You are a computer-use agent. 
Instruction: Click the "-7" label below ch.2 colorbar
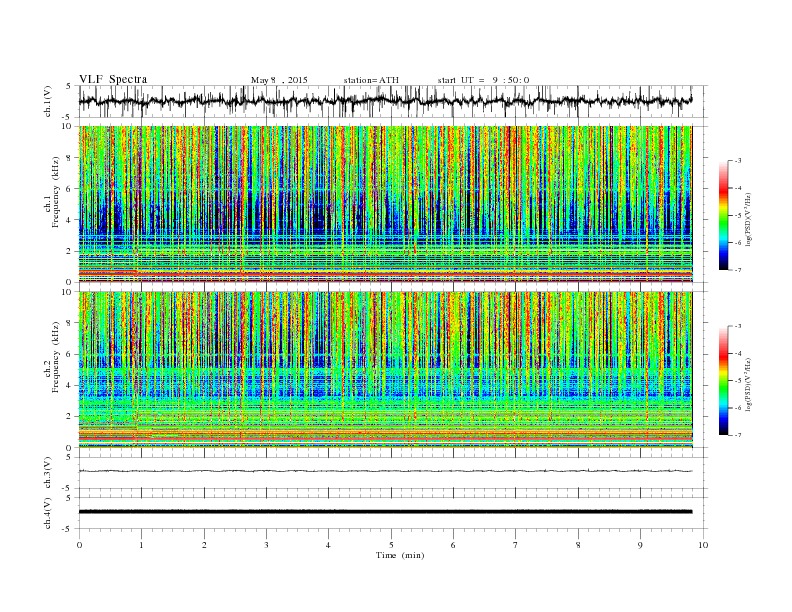738,435
